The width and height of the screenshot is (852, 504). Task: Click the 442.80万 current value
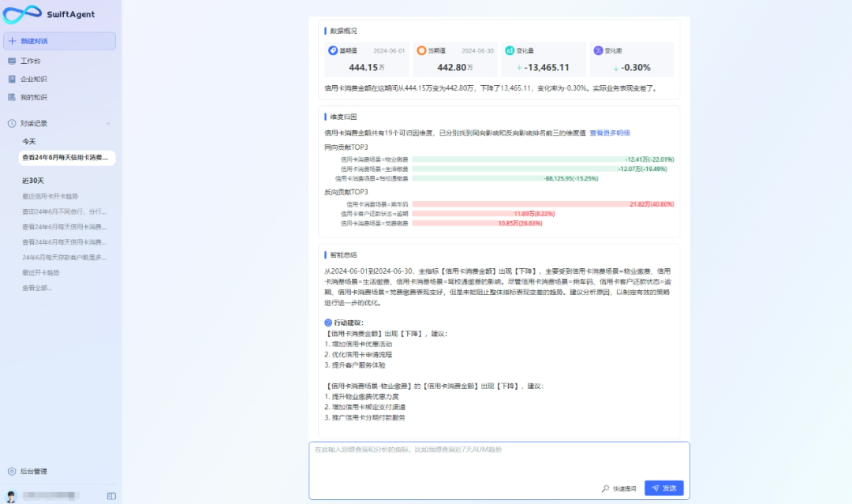(455, 67)
